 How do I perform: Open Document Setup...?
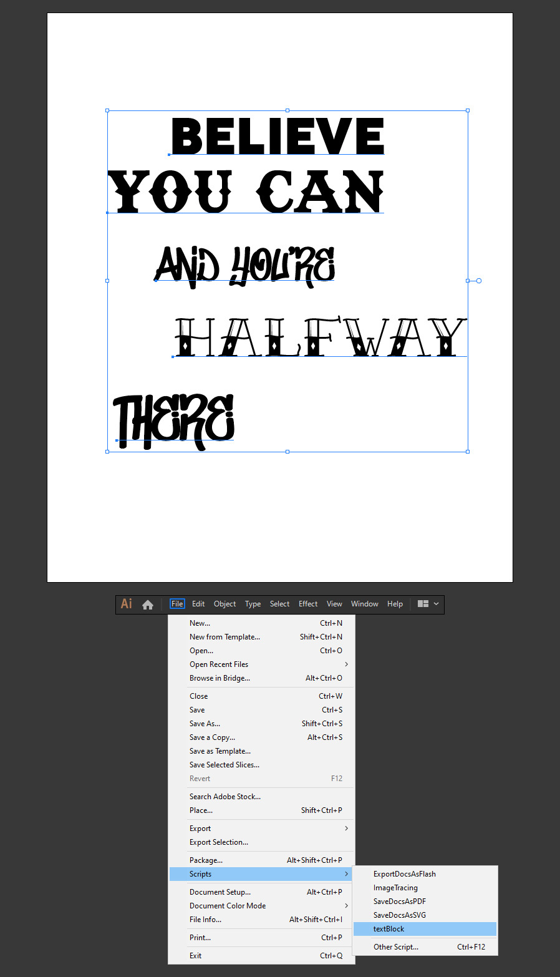(261, 892)
